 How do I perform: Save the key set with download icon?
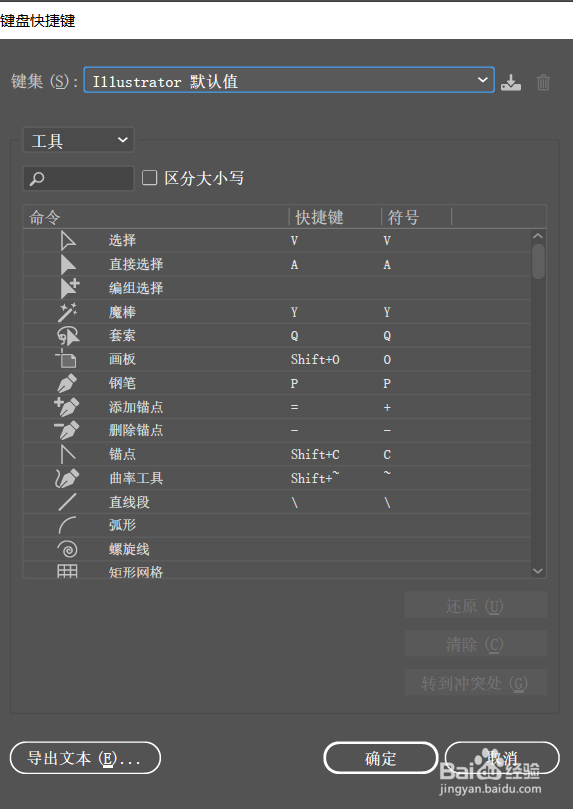(511, 82)
